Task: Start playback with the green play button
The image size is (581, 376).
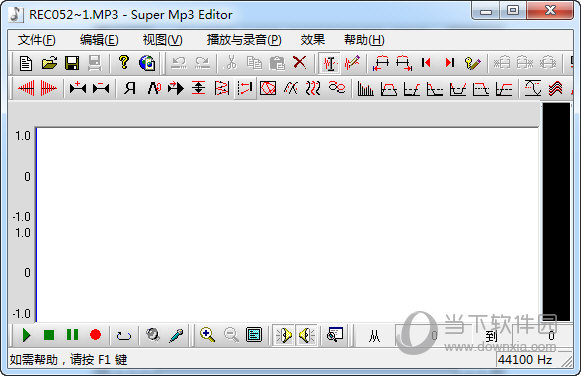Action: tap(26, 335)
